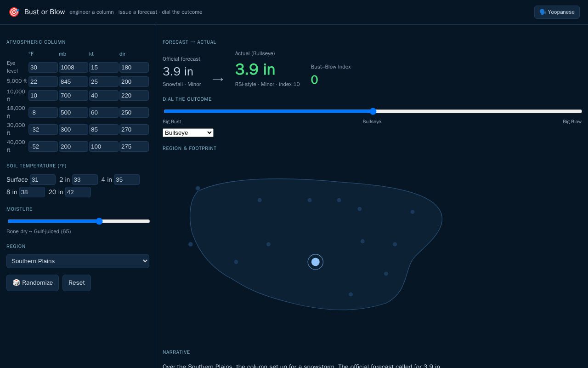Select the 40,000 ft wind direction field

click(134, 147)
